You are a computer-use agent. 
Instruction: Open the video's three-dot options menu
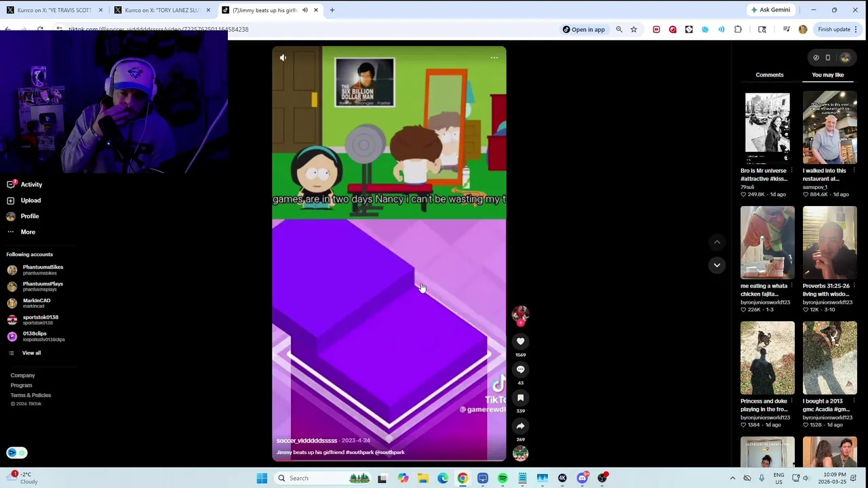coord(494,58)
